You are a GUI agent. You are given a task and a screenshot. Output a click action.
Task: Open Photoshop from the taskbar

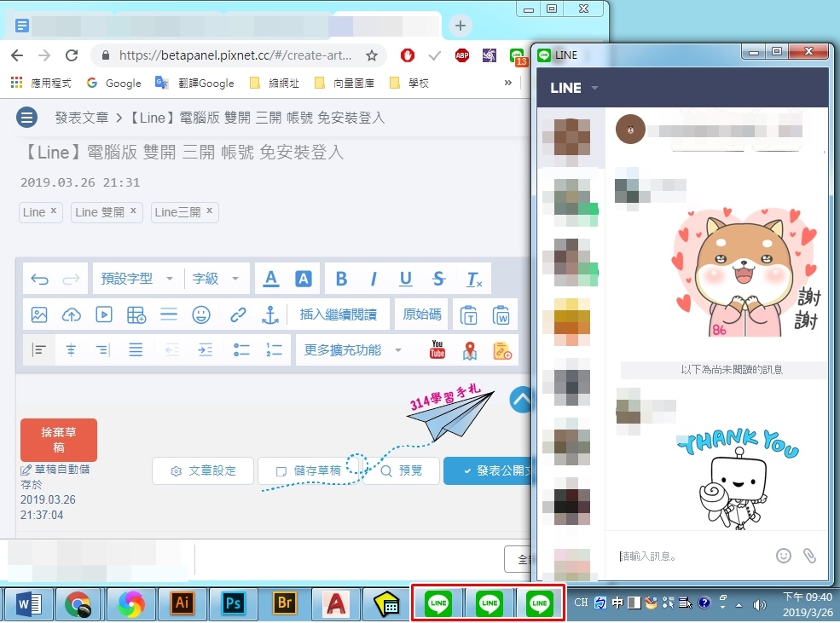click(x=234, y=603)
